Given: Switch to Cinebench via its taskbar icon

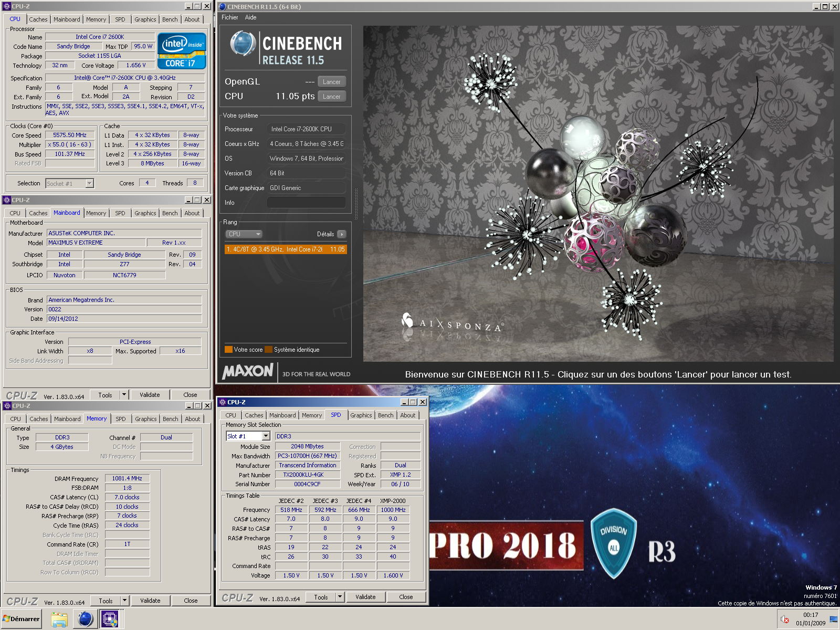Looking at the screenshot, I should click(85, 619).
